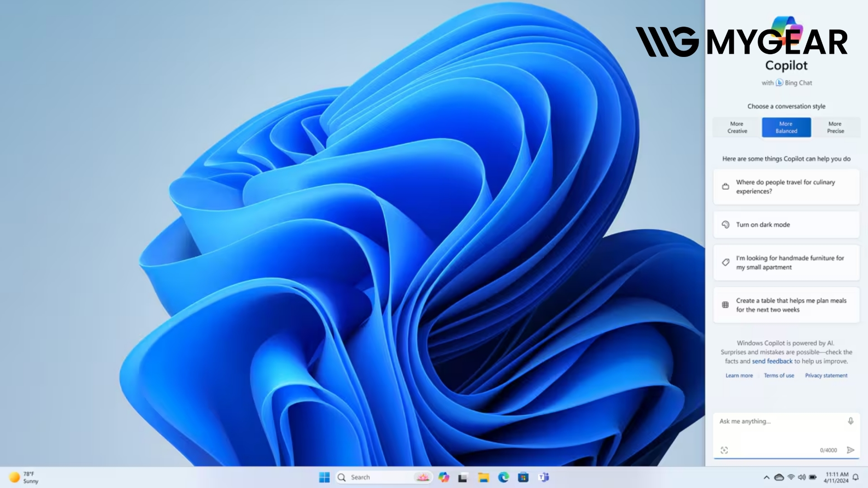Open the Privacy statement link
This screenshot has width=868, height=488.
(x=826, y=375)
